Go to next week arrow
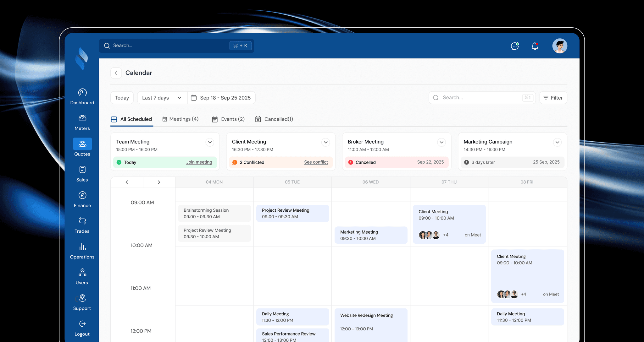Image resolution: width=644 pixels, height=342 pixels. [159, 182]
